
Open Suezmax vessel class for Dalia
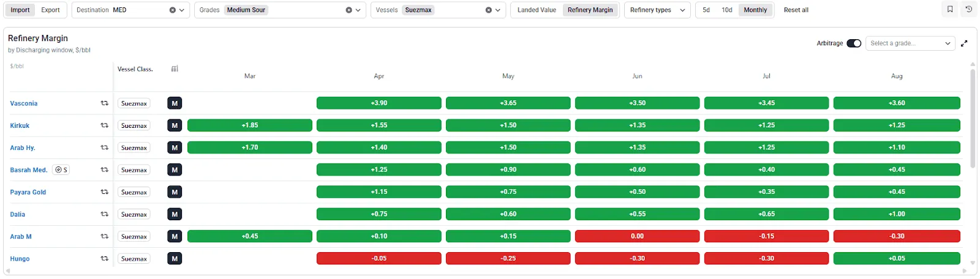(134, 214)
